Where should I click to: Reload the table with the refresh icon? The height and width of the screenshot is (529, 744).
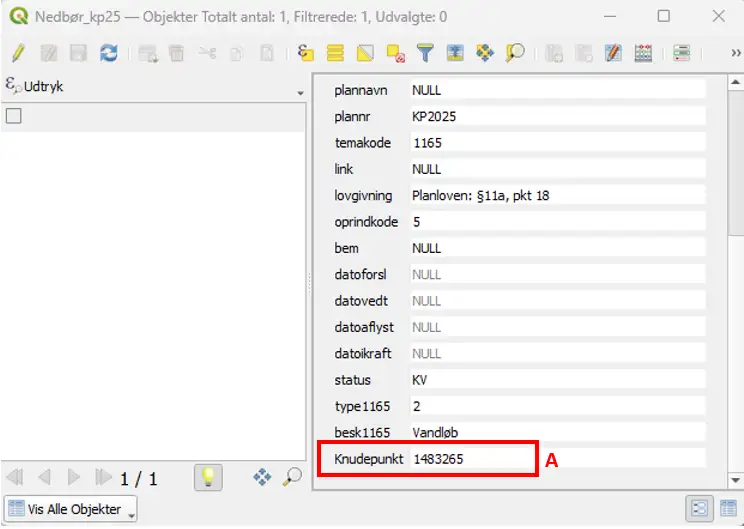pyautogui.click(x=108, y=53)
